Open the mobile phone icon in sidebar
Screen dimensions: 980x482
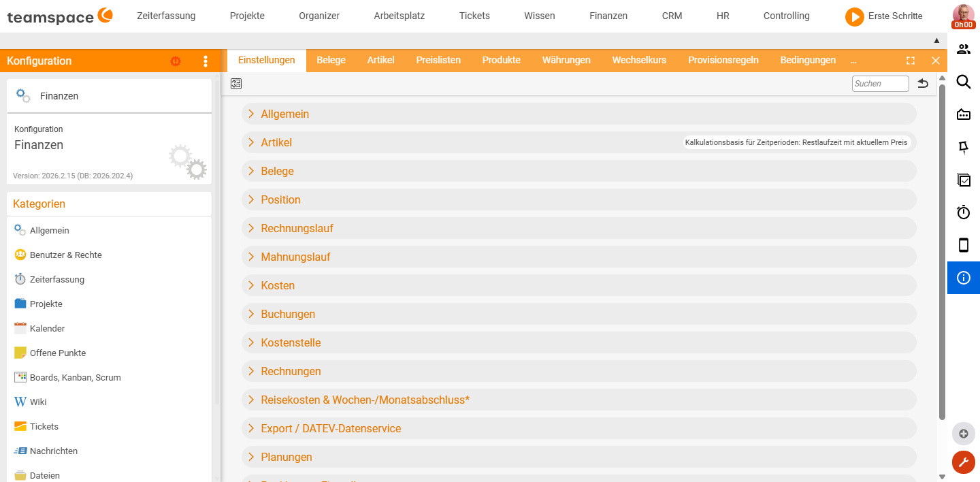(x=964, y=245)
